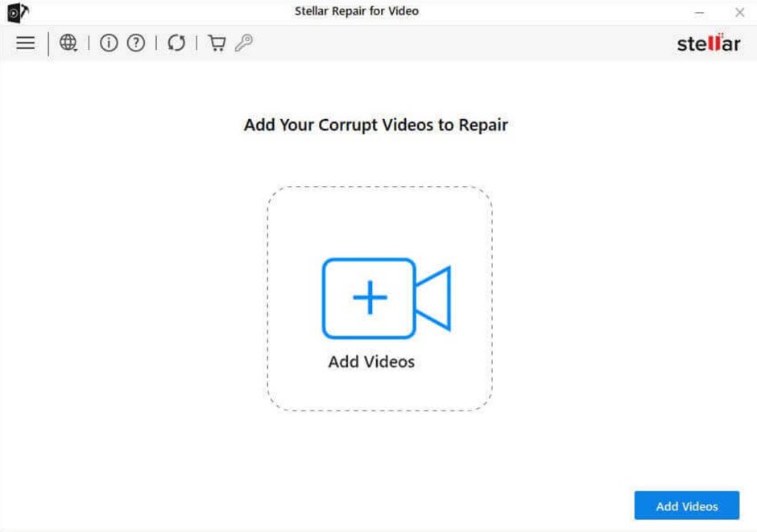
Task: Open help using the question mark icon
Action: (x=135, y=43)
